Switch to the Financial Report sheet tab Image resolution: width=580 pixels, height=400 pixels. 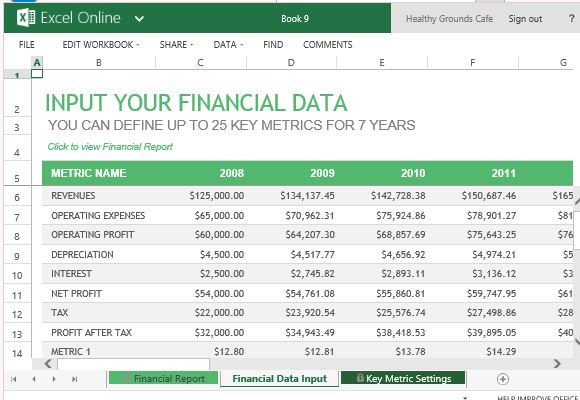point(164,378)
